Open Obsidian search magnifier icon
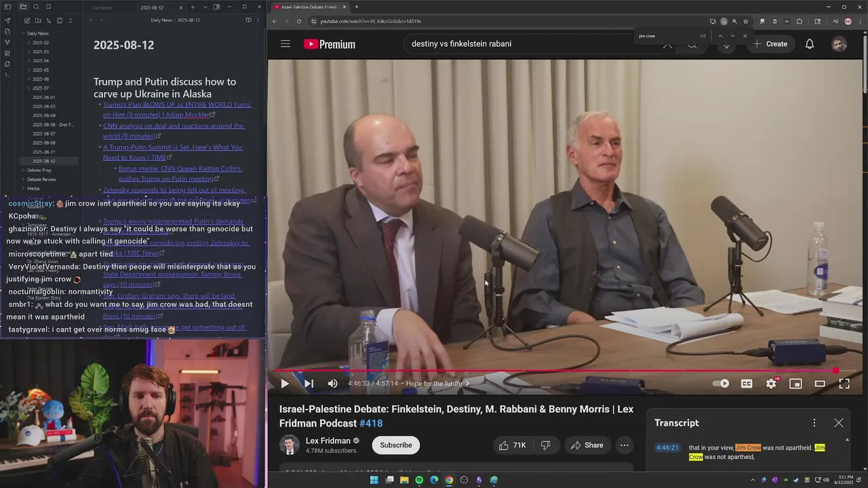 (36, 7)
